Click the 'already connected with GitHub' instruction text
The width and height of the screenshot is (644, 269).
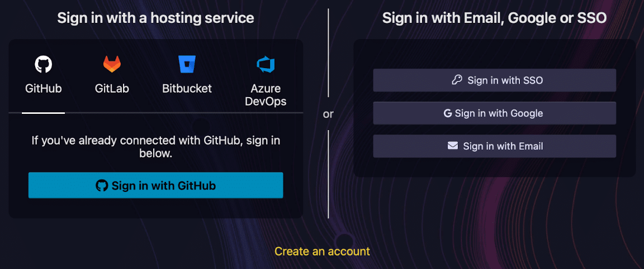[x=155, y=147]
